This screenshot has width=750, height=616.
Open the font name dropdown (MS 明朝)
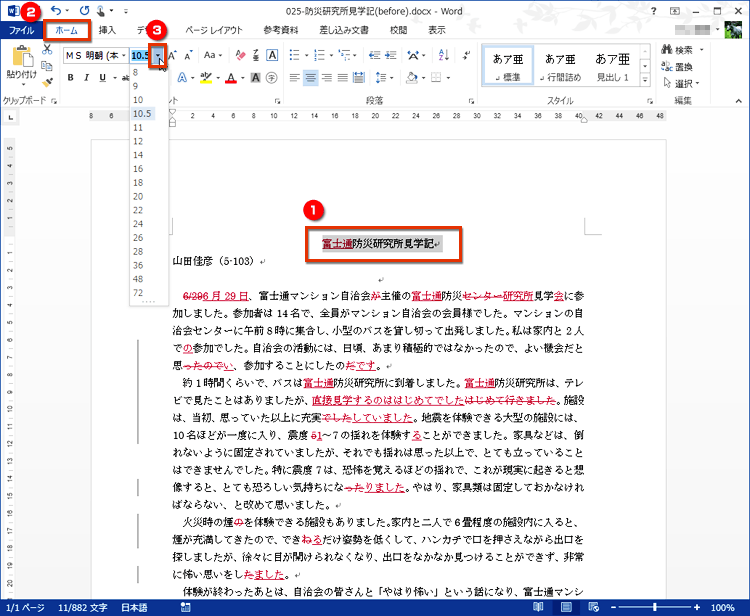[x=123, y=55]
